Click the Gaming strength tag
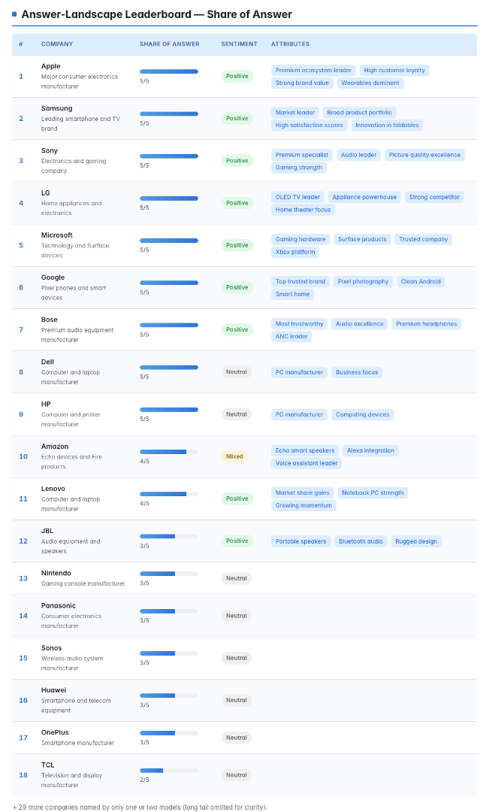Image resolution: width=504 pixels, height=812 pixels. point(299,167)
